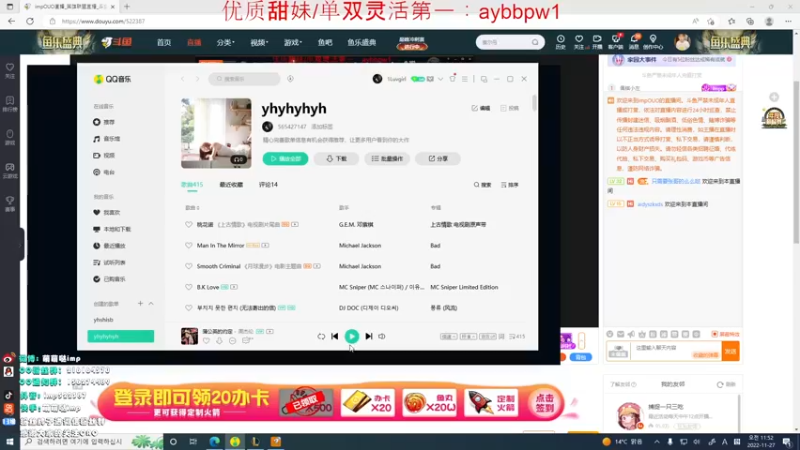This screenshot has width=800, height=450.
Task: Open Purchased Music in sidebar
Action: pyautogui.click(x=109, y=279)
